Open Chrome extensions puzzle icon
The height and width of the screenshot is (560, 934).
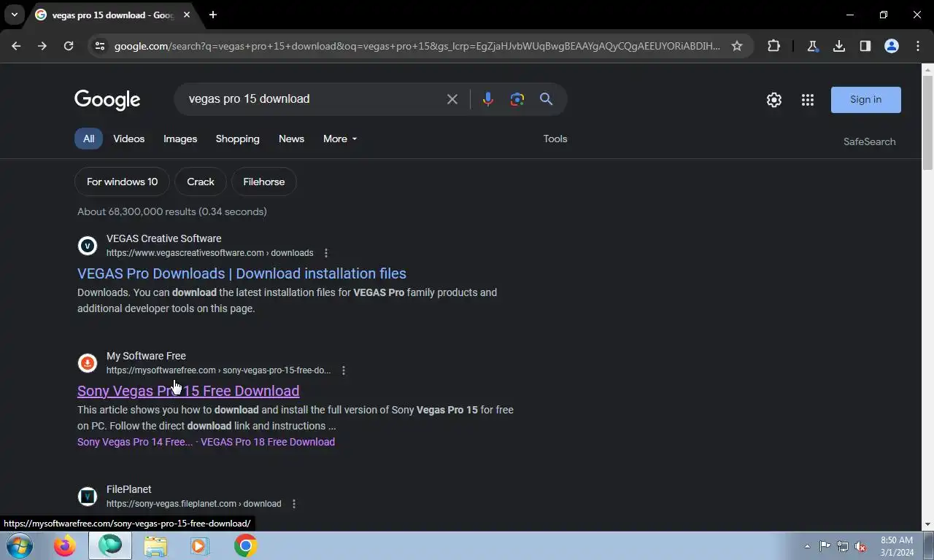coord(773,46)
